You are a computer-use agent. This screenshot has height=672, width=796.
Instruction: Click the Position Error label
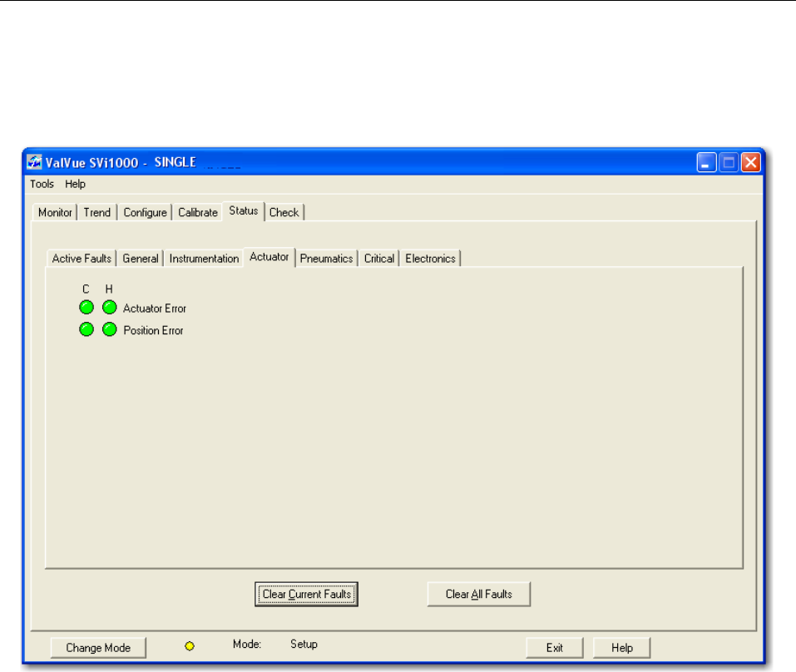153,330
